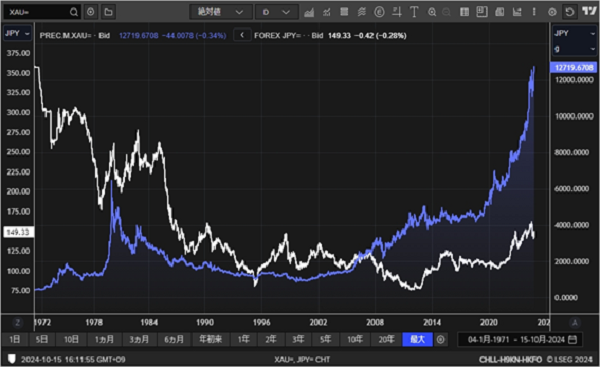Open the g unit dropdown on right axis
600x367 pixels.
coord(574,49)
